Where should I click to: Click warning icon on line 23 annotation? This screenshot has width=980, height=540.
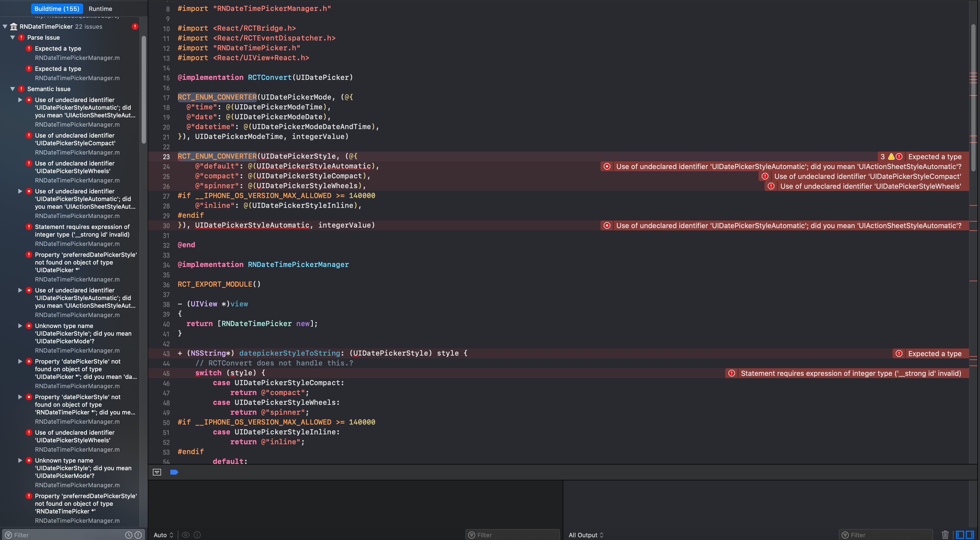(891, 157)
